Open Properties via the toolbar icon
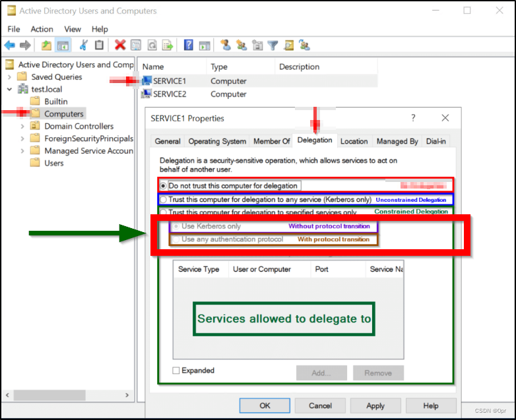The height and width of the screenshot is (420, 516). (136, 45)
